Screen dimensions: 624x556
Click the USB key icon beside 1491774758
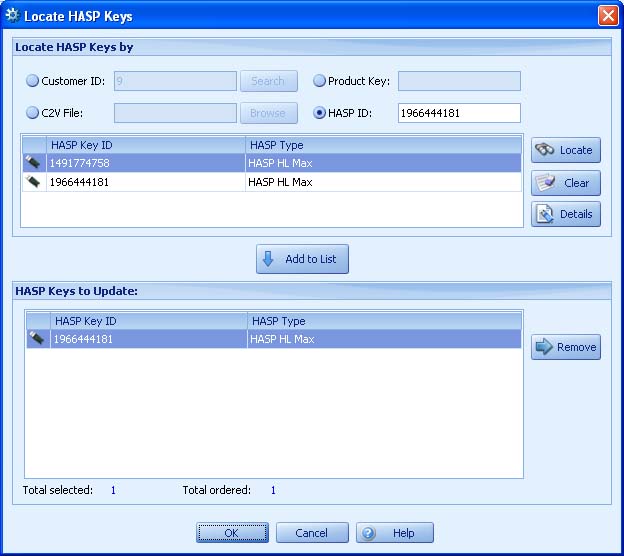[x=33, y=162]
